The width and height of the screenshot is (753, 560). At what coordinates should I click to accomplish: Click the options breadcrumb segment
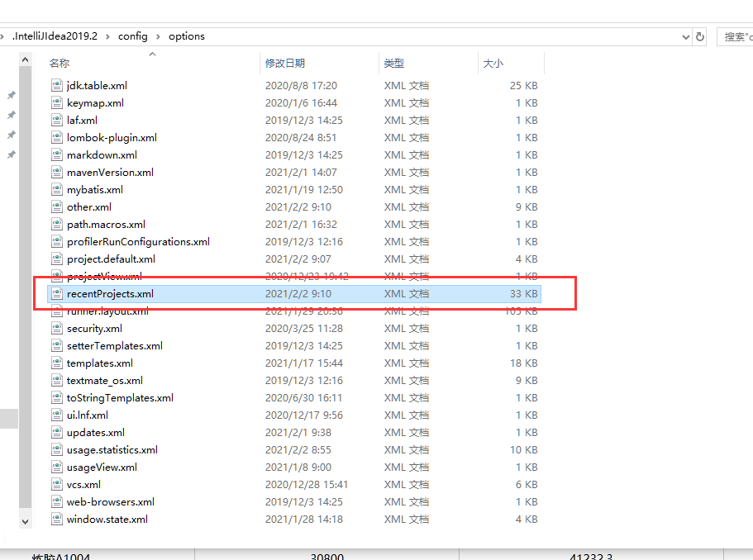(x=186, y=36)
